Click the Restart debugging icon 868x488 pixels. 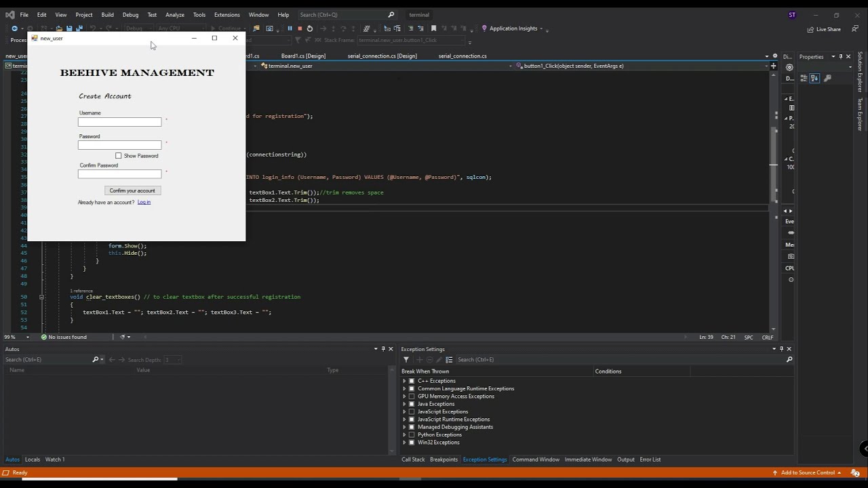(310, 28)
